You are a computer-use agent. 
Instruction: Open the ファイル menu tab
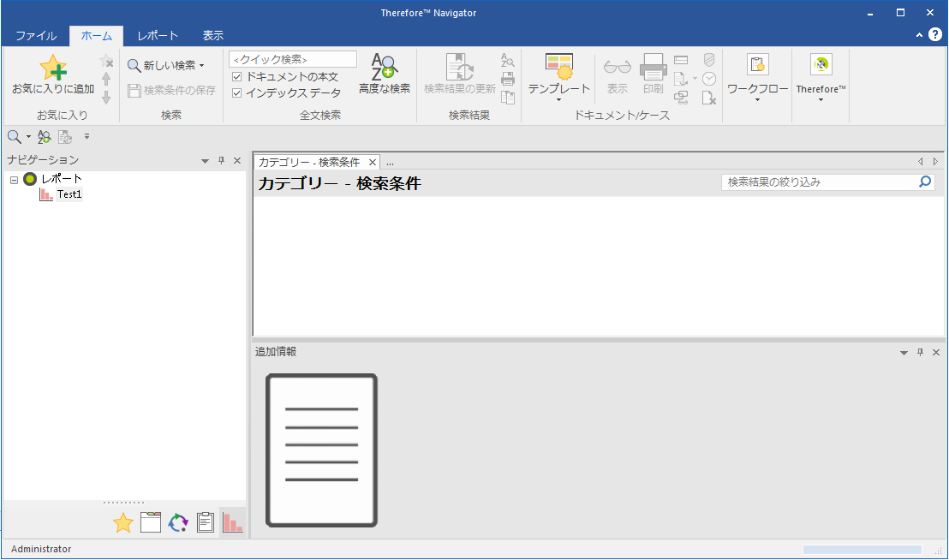click(36, 36)
